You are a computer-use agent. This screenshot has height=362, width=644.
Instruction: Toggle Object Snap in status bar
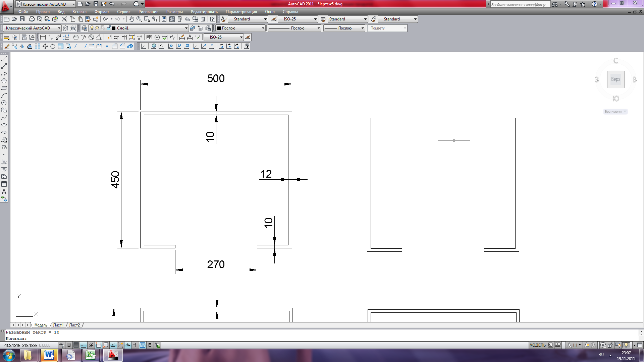98,345
